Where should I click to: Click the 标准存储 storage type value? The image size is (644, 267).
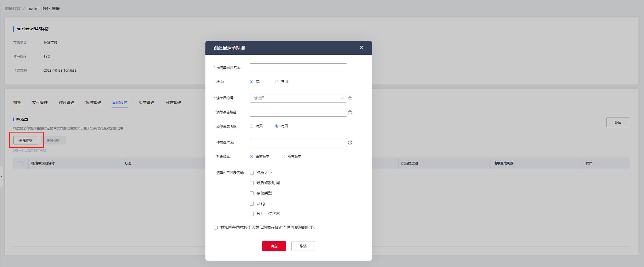click(x=51, y=43)
